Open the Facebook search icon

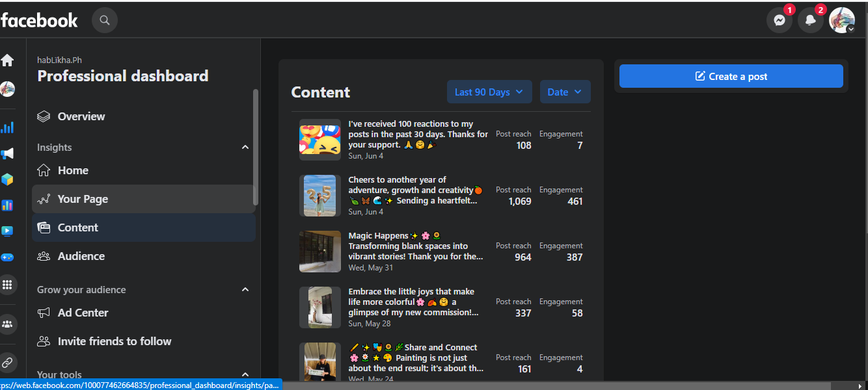[x=105, y=20]
